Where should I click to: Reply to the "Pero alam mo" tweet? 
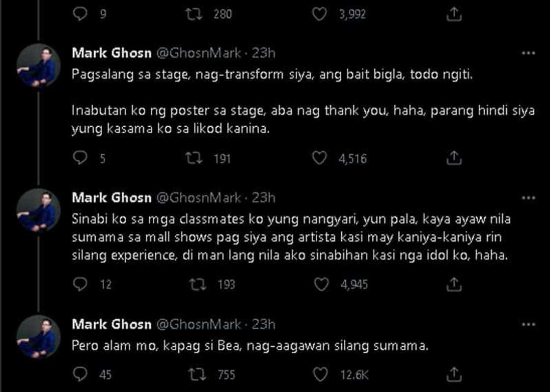pyautogui.click(x=80, y=374)
